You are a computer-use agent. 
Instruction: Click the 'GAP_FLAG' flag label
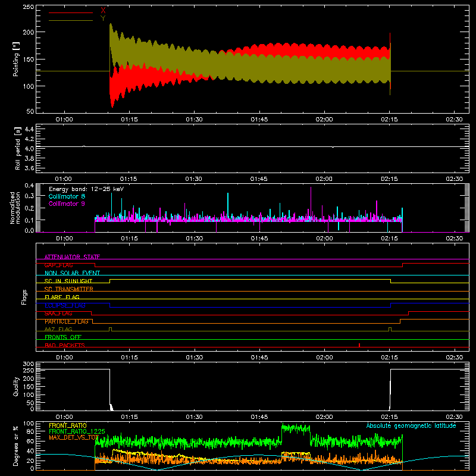click(x=58, y=265)
